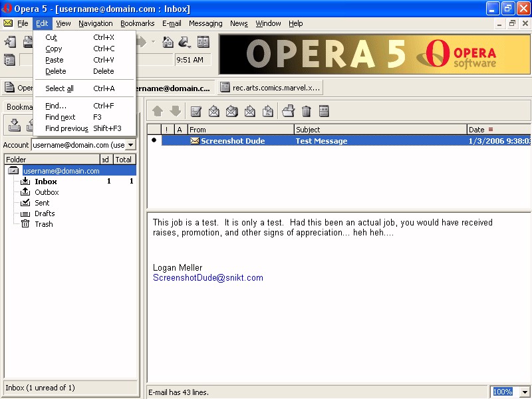The width and height of the screenshot is (532, 399).
Task: Select the username@domain.com account tree node
Action: 79,170
